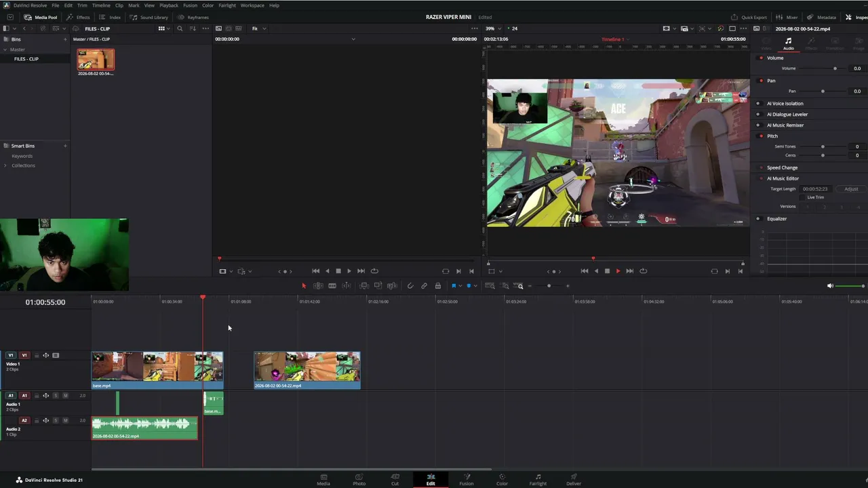Open the Metadata panel
The height and width of the screenshot is (488, 868).
pyautogui.click(x=822, y=17)
